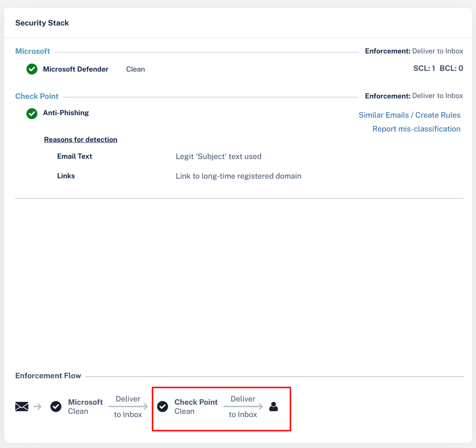Click the Email Text detection reason row
The image size is (476, 448).
click(74, 156)
